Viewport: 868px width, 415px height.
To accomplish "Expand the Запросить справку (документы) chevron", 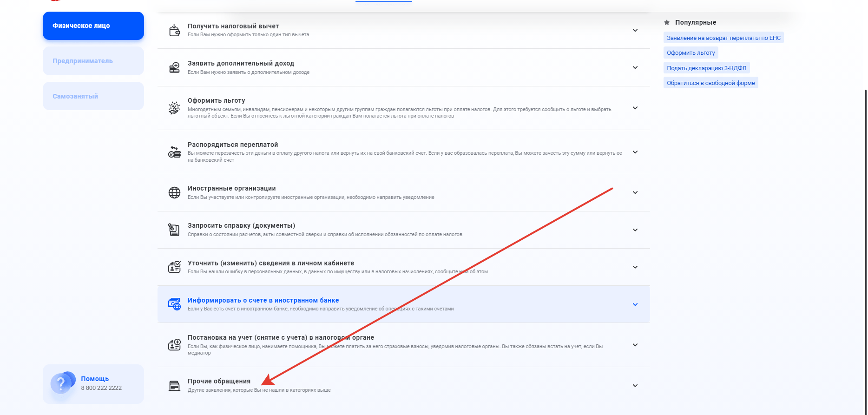I will [635, 230].
